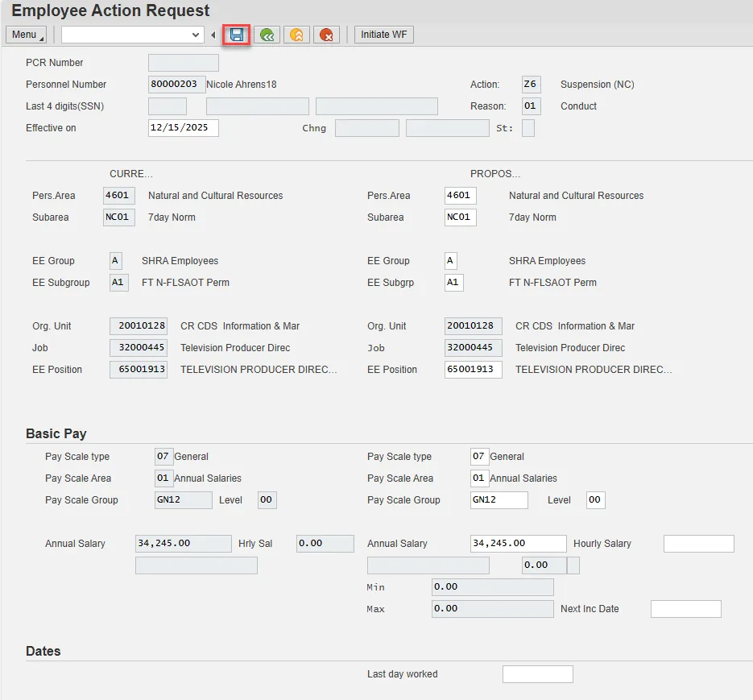Collapse toolbar using small left triangle
The width and height of the screenshot is (753, 700).
(x=213, y=35)
